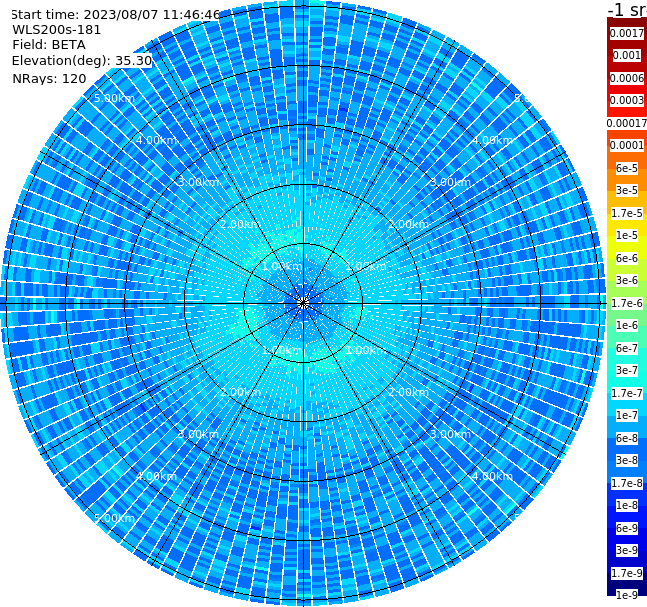
Task: Click the '0.00017' colorbar tick label
Action: tap(627, 123)
